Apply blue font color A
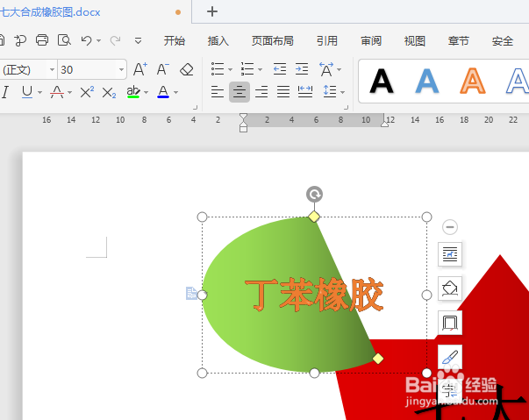This screenshot has width=529, height=420. (x=163, y=92)
